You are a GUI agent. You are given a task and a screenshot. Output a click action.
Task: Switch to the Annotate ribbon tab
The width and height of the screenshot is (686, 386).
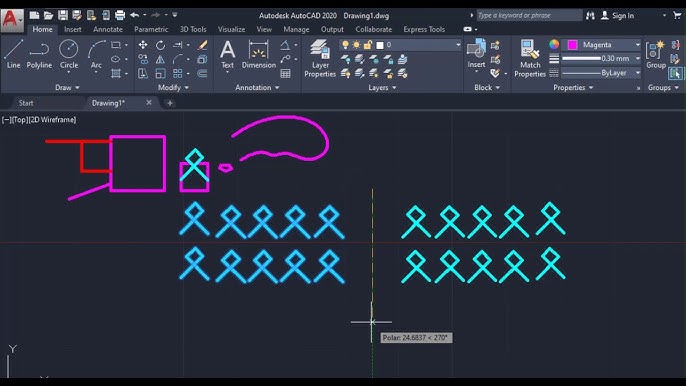(108, 29)
